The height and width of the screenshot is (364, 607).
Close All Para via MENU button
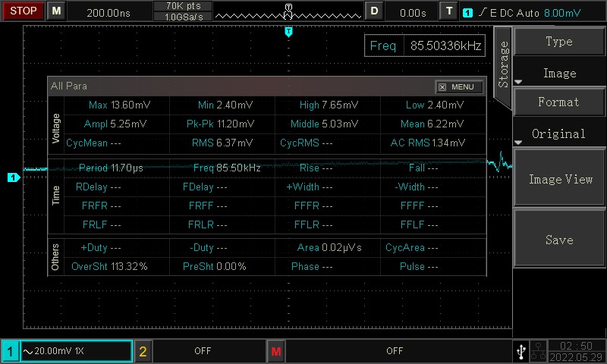point(459,87)
